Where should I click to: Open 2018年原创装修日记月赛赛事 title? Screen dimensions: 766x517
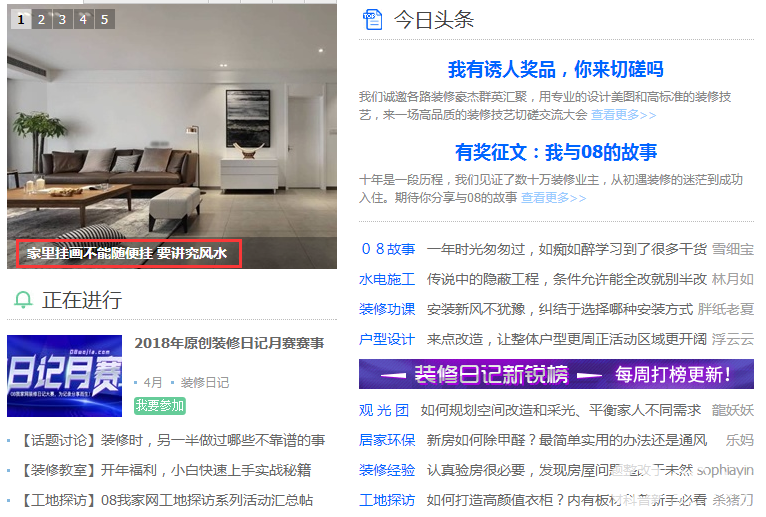[x=230, y=343]
